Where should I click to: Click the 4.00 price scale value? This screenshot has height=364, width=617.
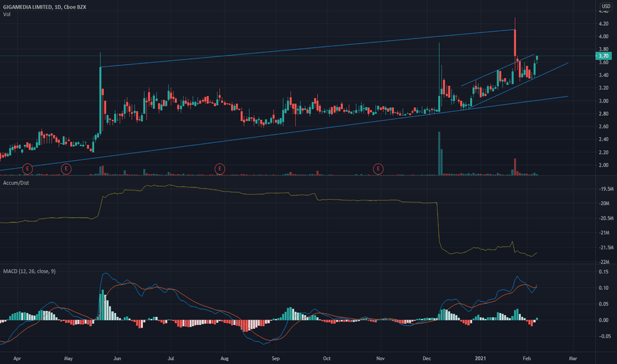(x=604, y=36)
